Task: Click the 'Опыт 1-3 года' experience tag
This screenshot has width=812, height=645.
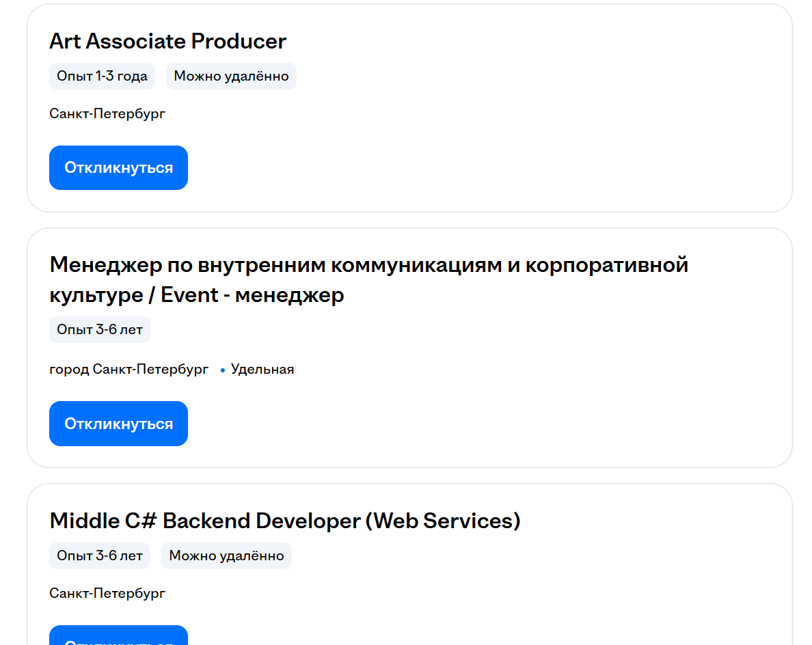Action: [102, 76]
